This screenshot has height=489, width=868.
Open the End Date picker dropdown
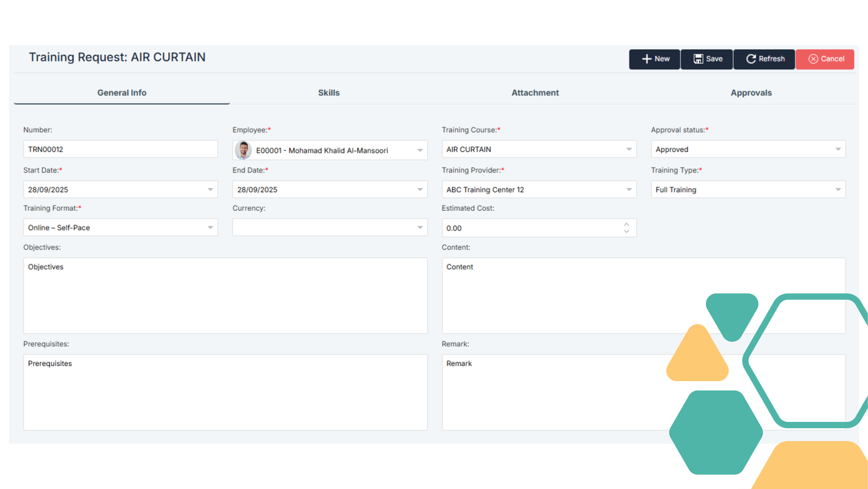[x=420, y=190]
